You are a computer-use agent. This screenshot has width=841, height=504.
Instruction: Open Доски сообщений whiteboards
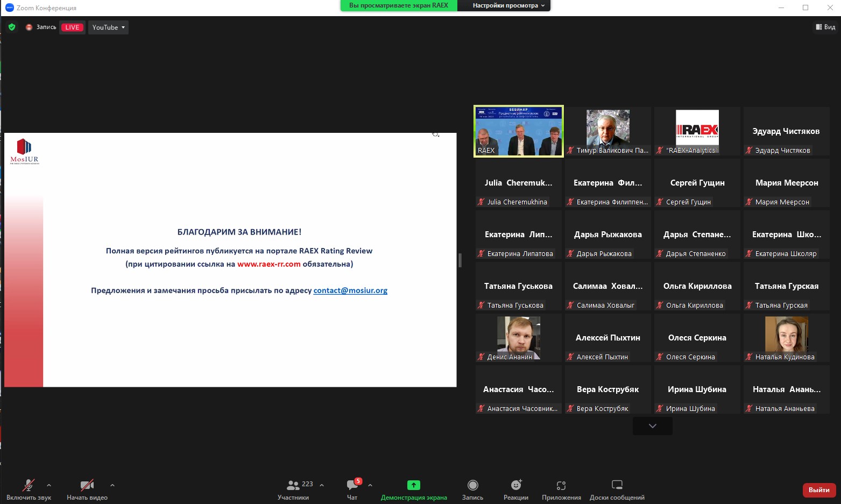(617, 489)
